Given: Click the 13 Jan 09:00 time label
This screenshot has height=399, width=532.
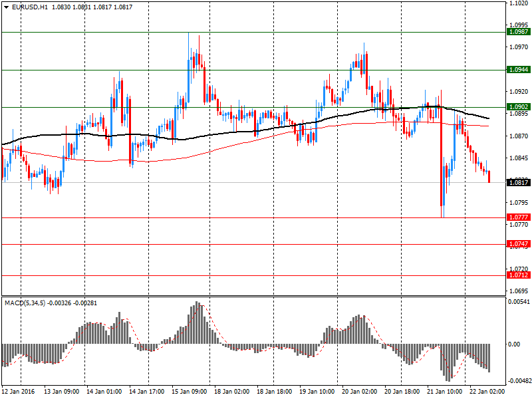Looking at the screenshot, I should click(61, 392).
